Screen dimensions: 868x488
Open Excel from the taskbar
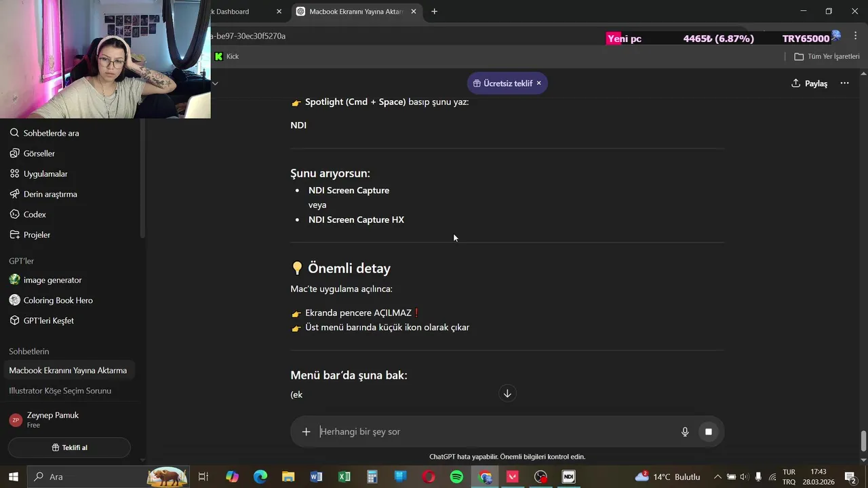[x=344, y=476]
